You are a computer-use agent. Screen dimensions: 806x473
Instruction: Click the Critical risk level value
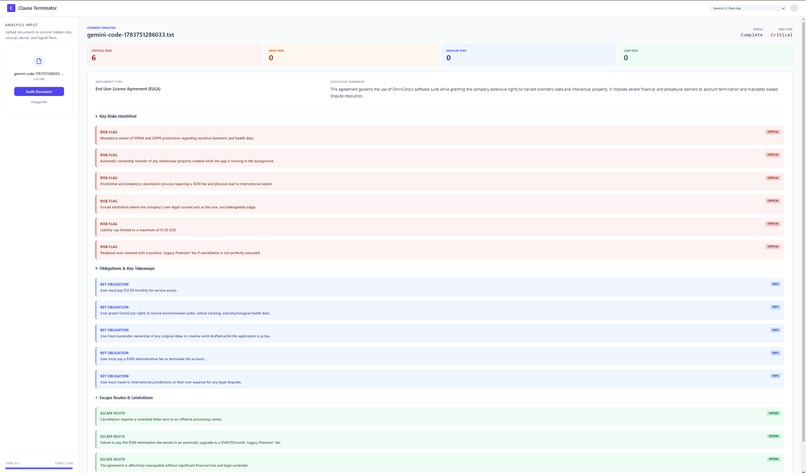point(781,35)
